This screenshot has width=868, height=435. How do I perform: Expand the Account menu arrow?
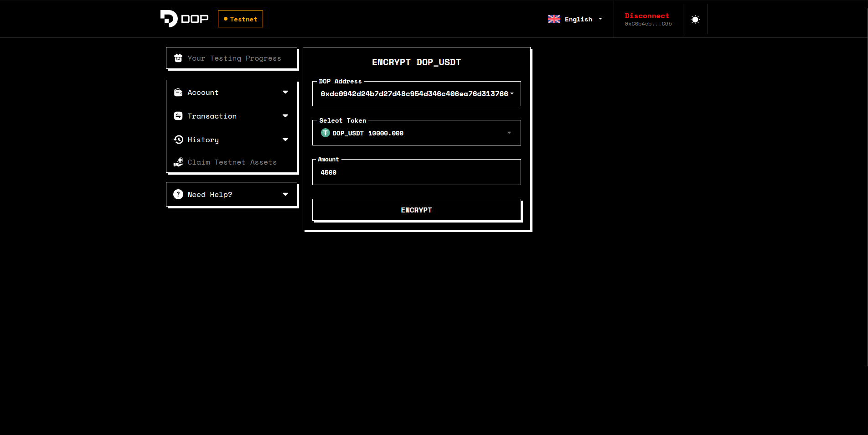point(285,93)
